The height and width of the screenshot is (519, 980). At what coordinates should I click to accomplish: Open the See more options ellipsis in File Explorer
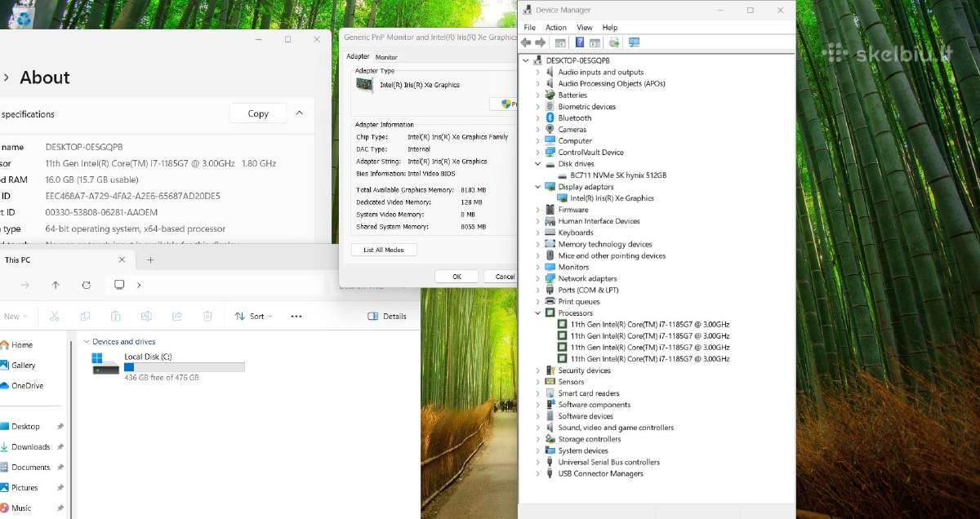[x=296, y=317]
